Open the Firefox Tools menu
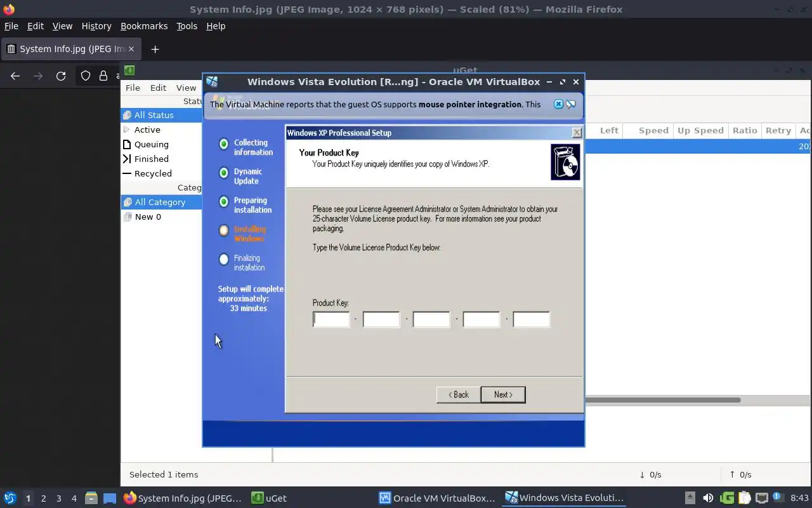Viewport: 812px width, 508px height. 187,26
